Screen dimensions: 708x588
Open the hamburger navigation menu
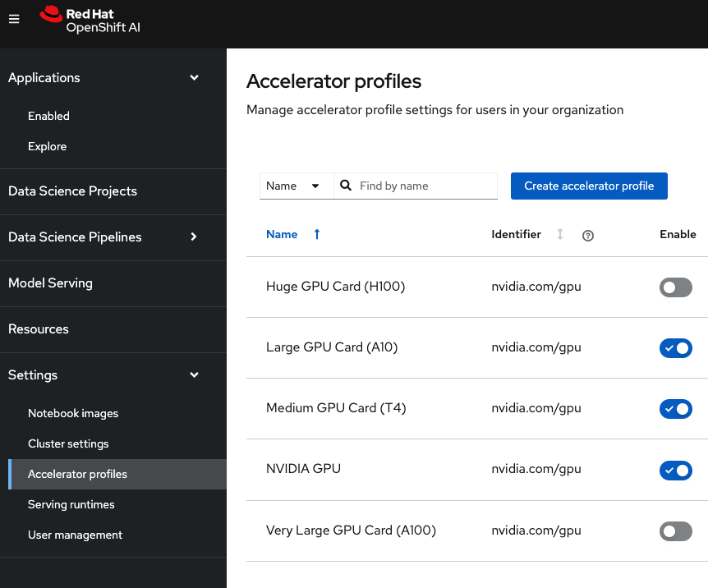coord(14,20)
